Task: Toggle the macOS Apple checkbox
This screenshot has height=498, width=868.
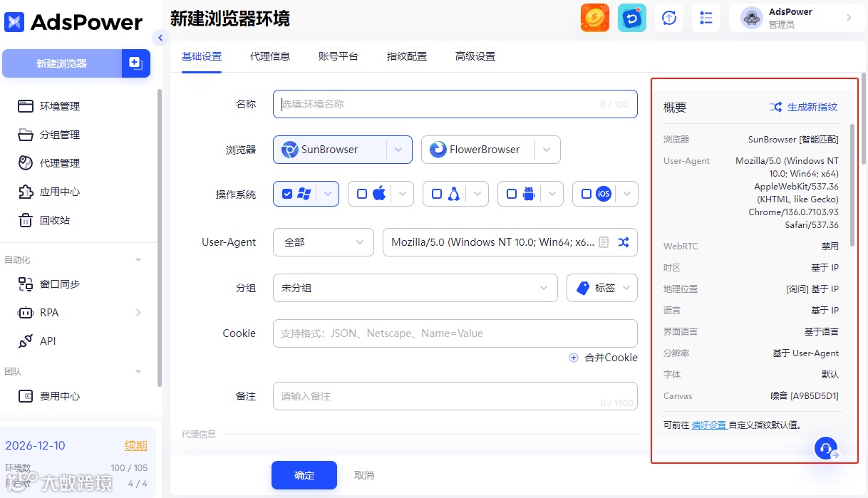Action: pos(362,194)
